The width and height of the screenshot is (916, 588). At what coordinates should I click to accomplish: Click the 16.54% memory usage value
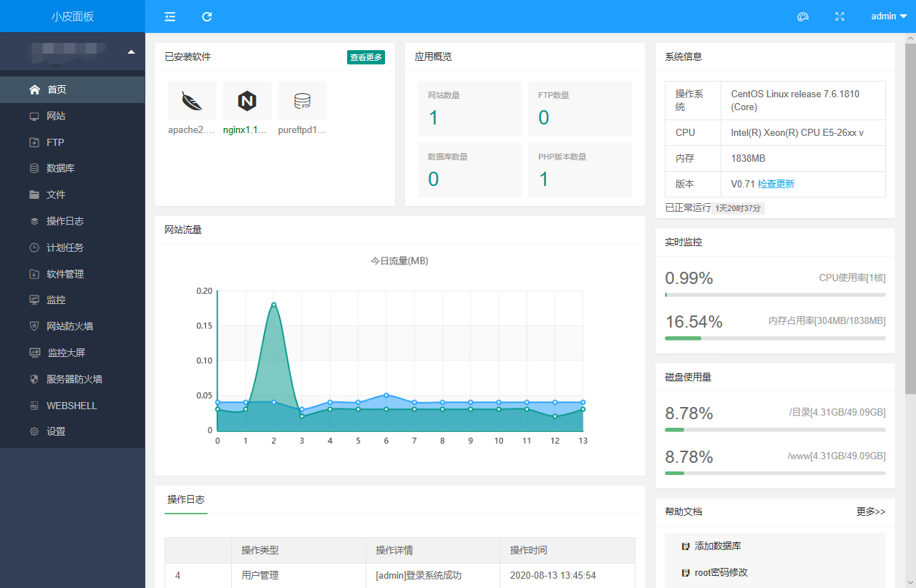[693, 322]
